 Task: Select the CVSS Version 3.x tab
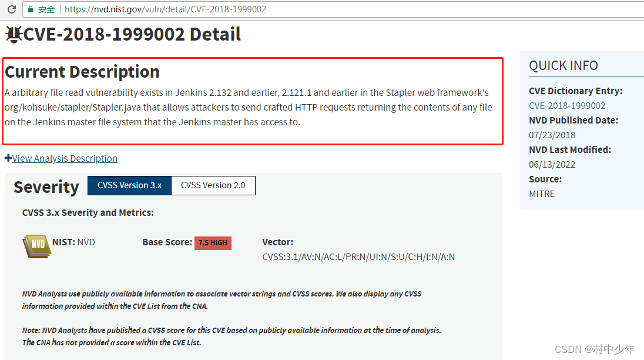point(129,185)
